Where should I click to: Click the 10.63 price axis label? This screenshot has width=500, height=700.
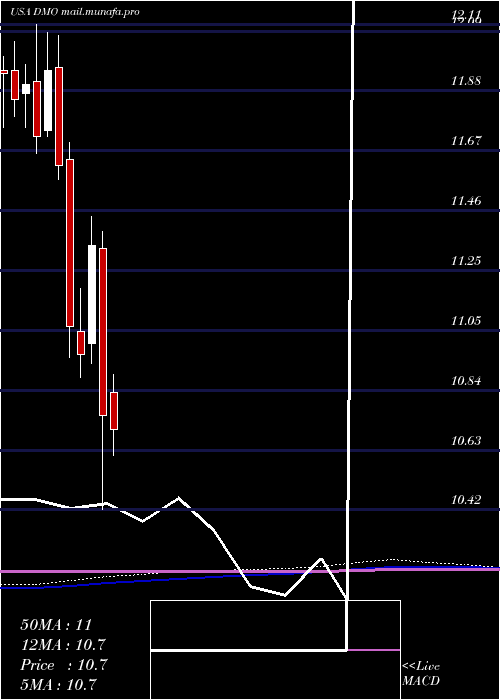466,441
